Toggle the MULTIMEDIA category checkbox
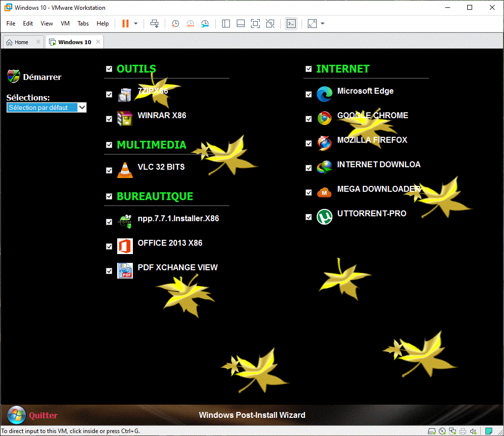This screenshot has width=504, height=436. pyautogui.click(x=109, y=145)
